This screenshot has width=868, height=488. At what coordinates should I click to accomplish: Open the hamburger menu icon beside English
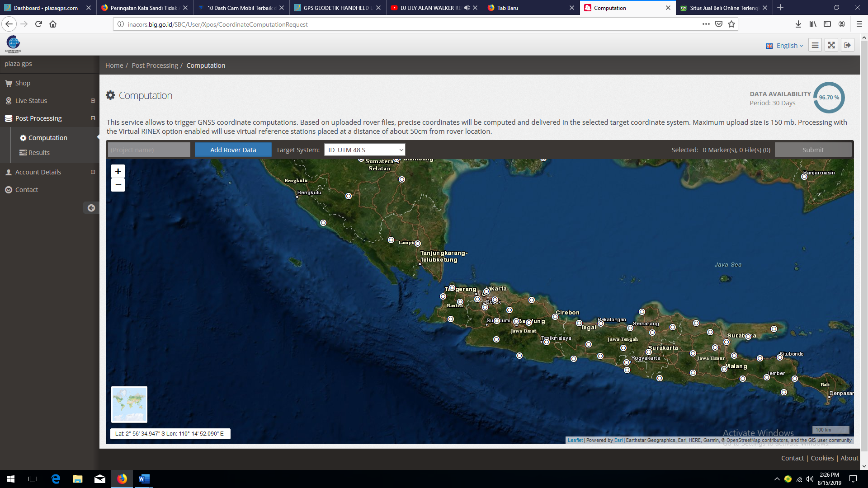coord(815,45)
